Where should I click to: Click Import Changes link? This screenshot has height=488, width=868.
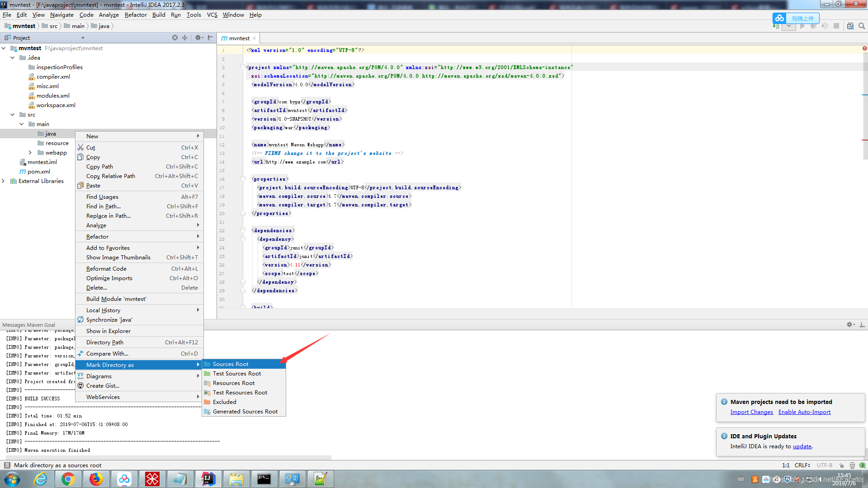click(751, 412)
